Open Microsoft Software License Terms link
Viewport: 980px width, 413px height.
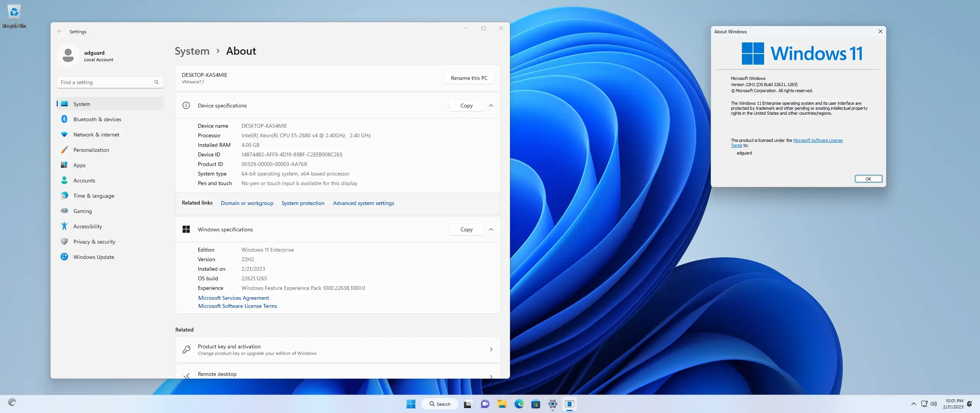click(x=238, y=306)
